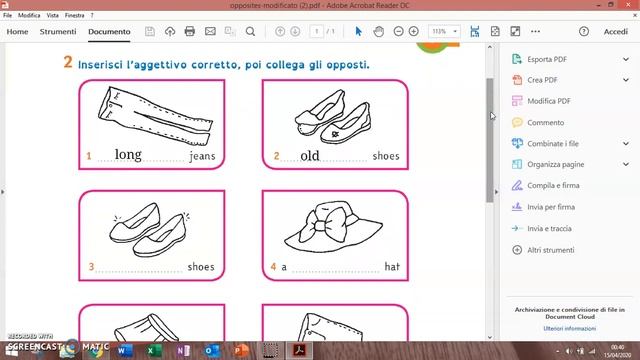This screenshot has height=360, width=640.
Task: Expand the Esporta PDF section
Action: pos(626,59)
